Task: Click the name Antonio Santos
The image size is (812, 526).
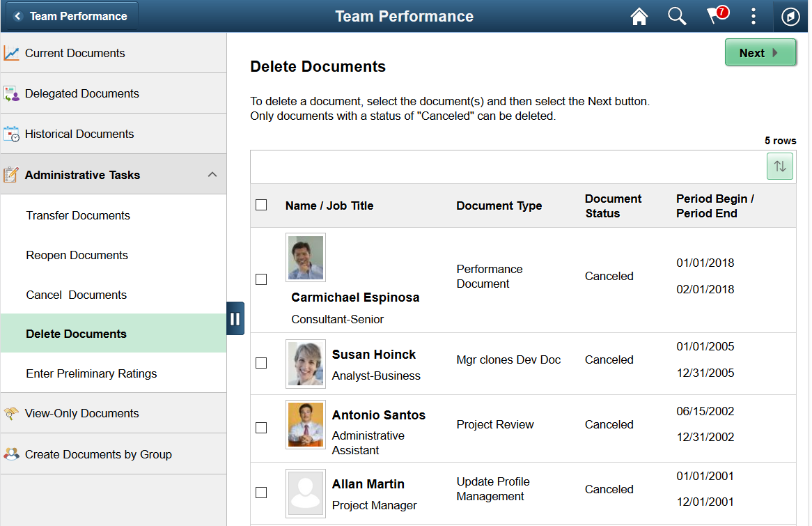Action: pyautogui.click(x=379, y=415)
